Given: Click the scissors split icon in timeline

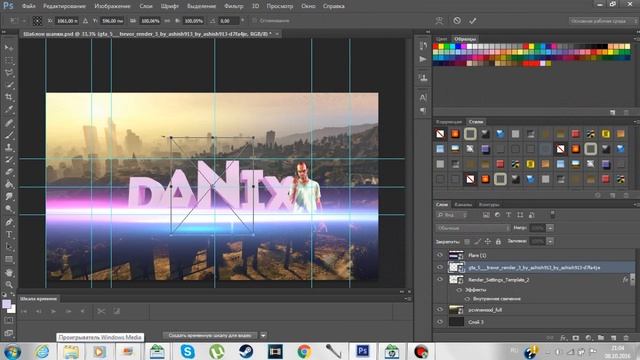Looking at the screenshot, I should coord(101,311).
